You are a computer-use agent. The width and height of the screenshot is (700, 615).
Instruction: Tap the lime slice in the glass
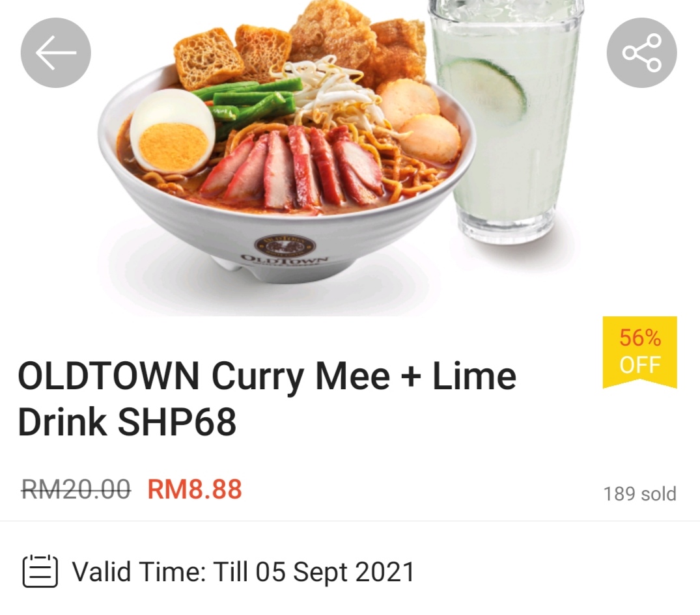click(485, 92)
